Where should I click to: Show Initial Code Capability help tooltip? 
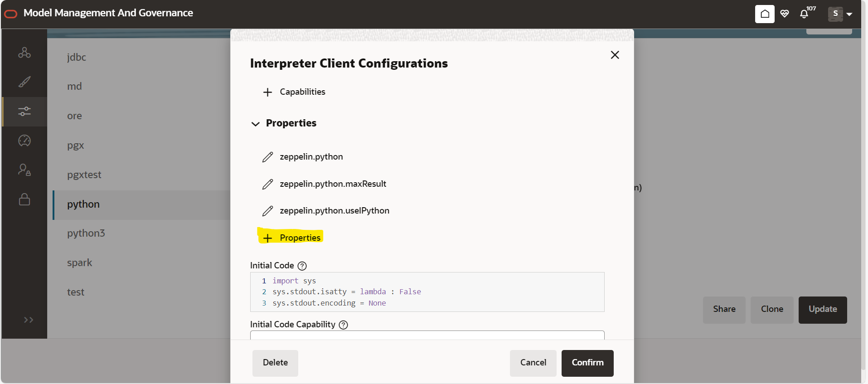(x=344, y=325)
